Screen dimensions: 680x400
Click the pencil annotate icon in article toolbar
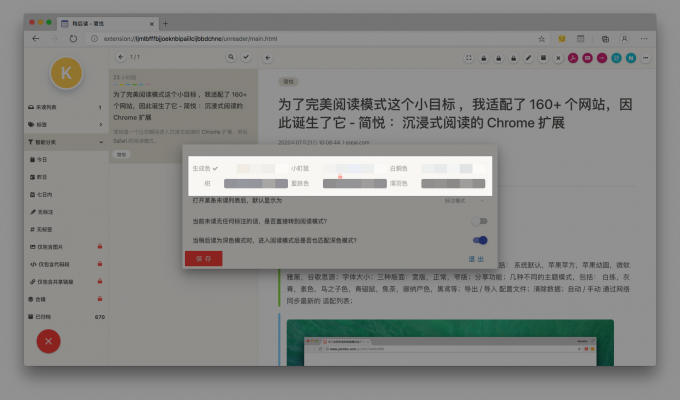528,58
